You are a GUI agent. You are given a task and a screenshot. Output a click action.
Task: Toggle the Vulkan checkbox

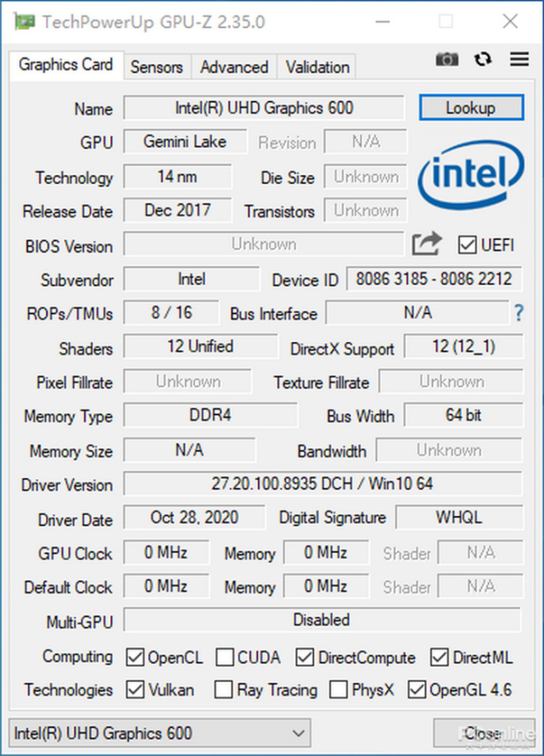click(x=135, y=690)
